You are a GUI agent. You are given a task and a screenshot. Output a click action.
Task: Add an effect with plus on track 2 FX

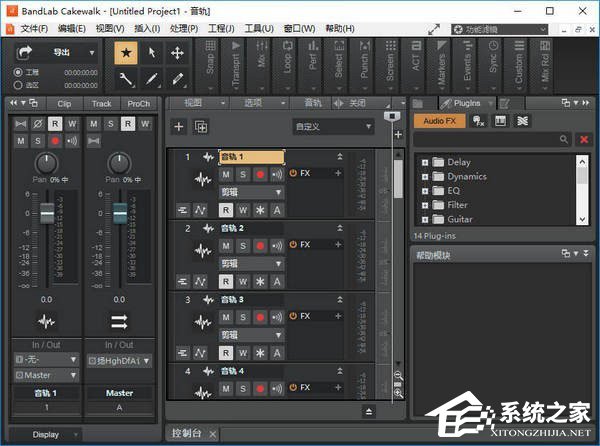[x=338, y=244]
